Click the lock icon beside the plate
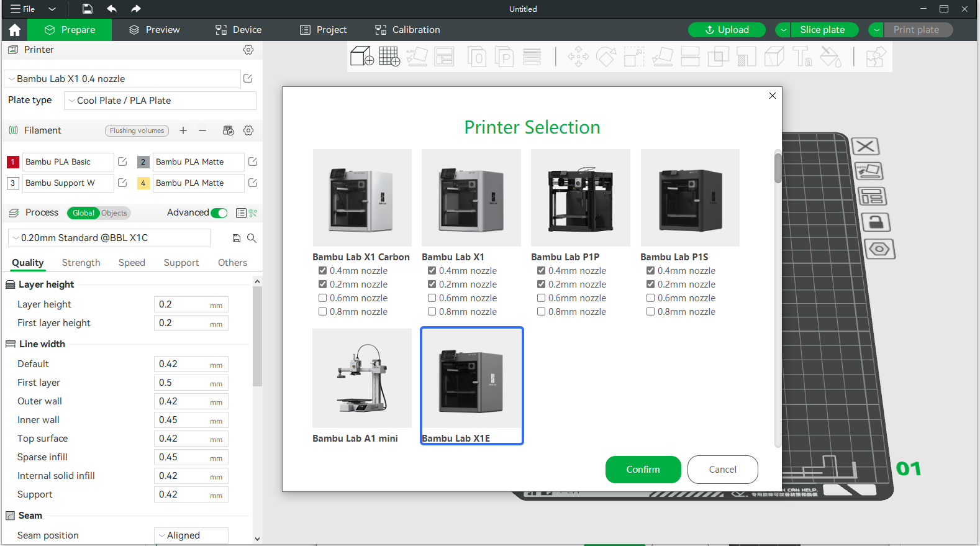 pyautogui.click(x=876, y=222)
